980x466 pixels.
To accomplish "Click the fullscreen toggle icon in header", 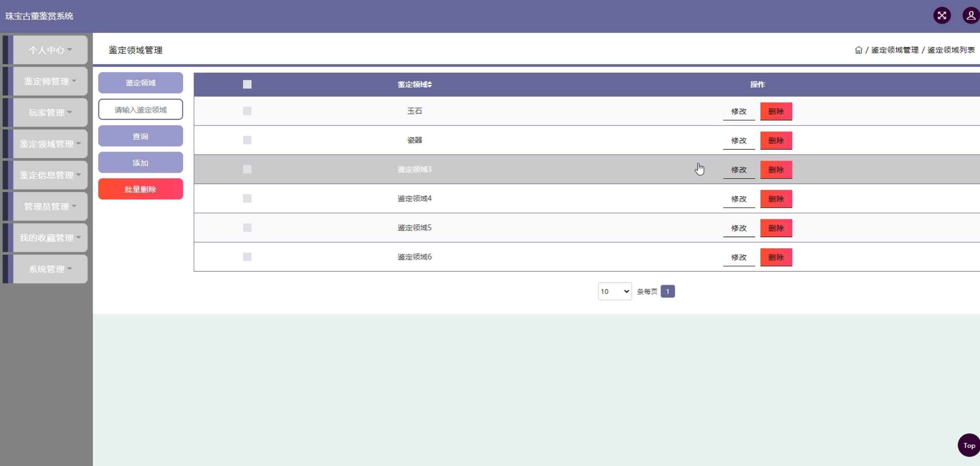I will (x=942, y=16).
